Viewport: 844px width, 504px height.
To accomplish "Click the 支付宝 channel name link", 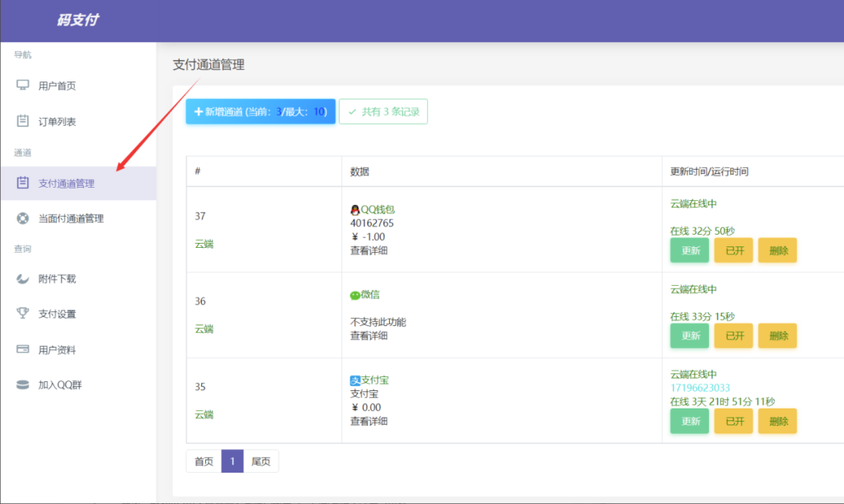I will coord(375,380).
